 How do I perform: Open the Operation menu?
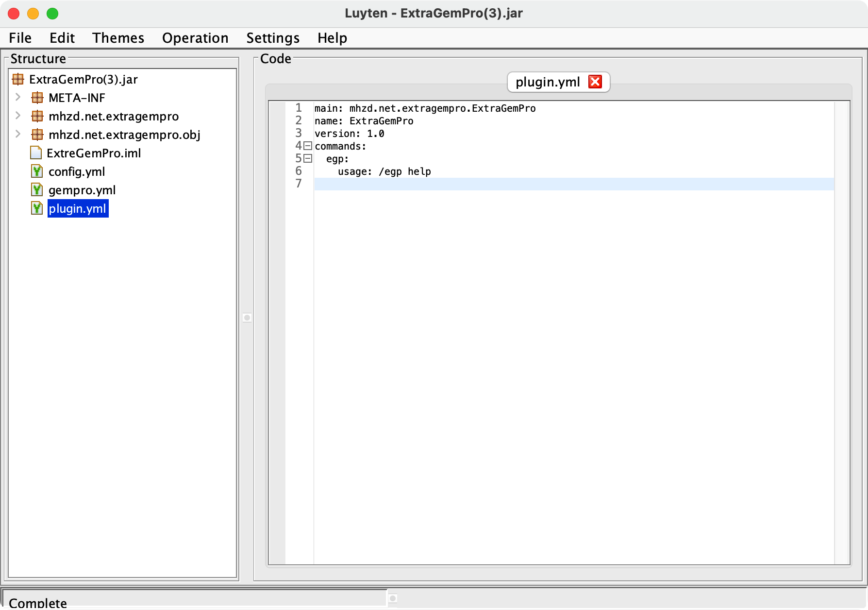coord(195,38)
